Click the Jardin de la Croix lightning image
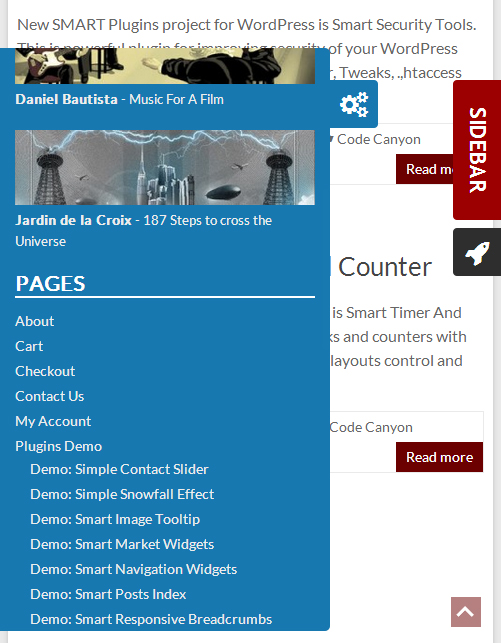Image resolution: width=501 pixels, height=643 pixels. (x=165, y=167)
